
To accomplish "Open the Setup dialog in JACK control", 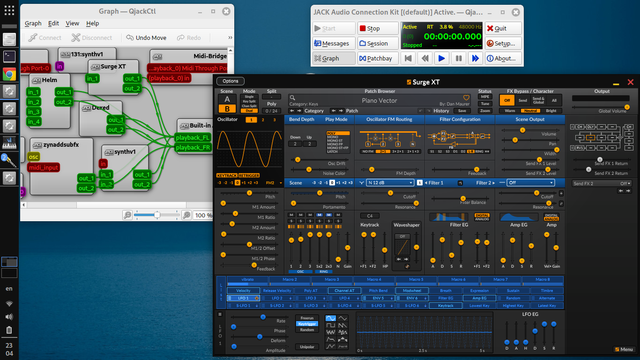I will tap(503, 43).
